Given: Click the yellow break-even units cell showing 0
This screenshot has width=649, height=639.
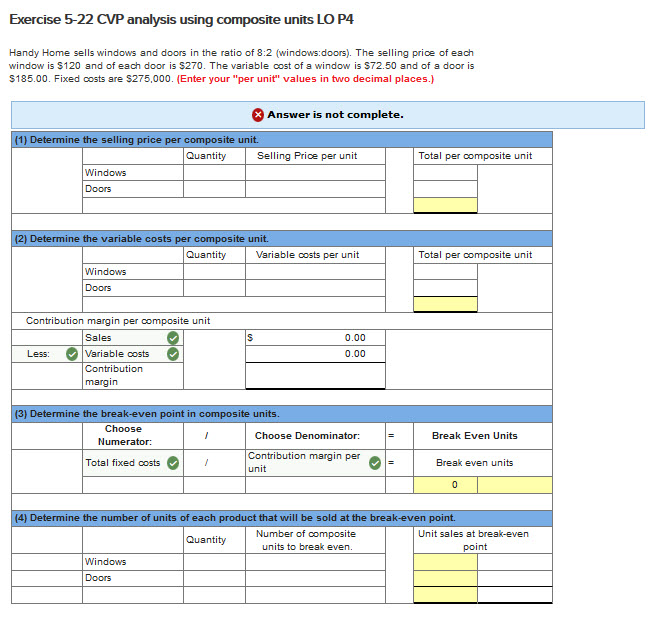Looking at the screenshot, I should coord(445,485).
